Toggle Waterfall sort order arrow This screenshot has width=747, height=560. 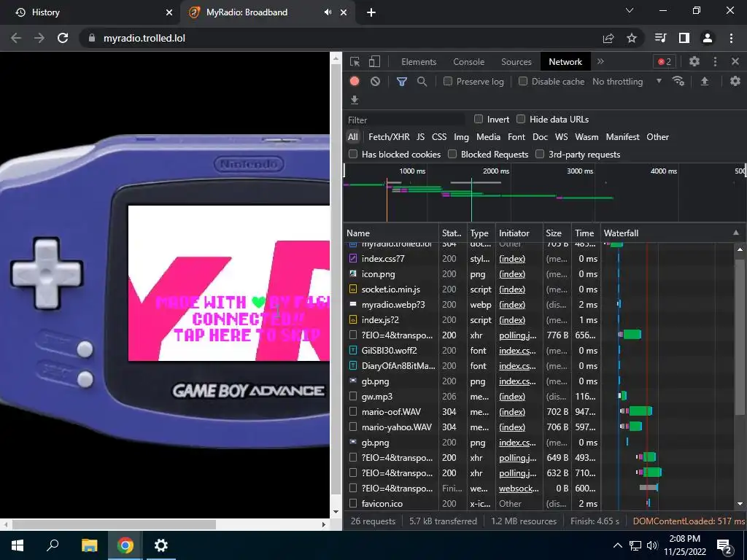click(x=736, y=233)
